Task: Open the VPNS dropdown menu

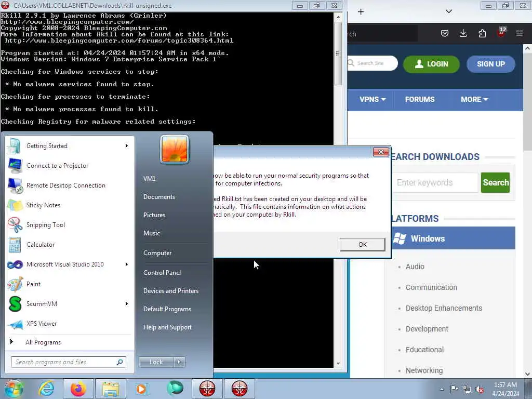Action: tap(373, 99)
